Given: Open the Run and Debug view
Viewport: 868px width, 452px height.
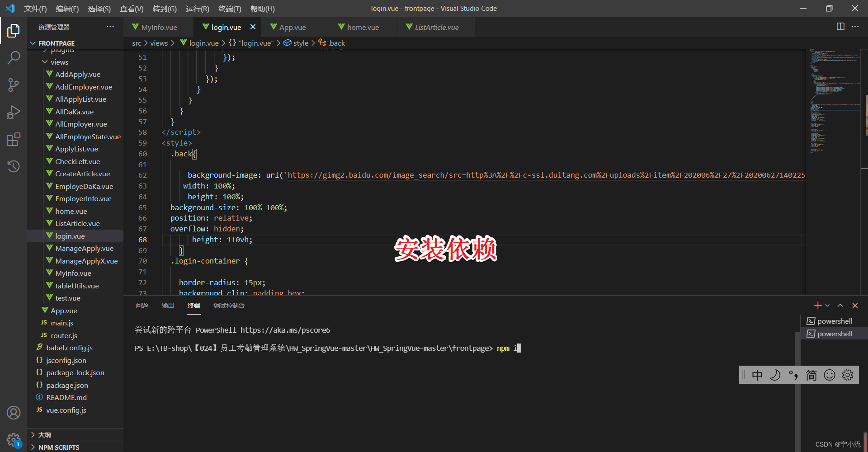Looking at the screenshot, I should pos(14,112).
